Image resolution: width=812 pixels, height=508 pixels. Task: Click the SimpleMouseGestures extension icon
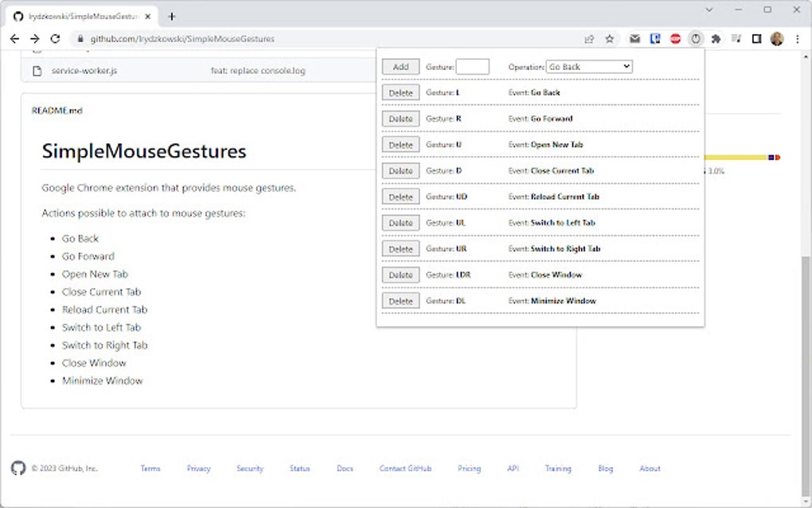tap(696, 38)
